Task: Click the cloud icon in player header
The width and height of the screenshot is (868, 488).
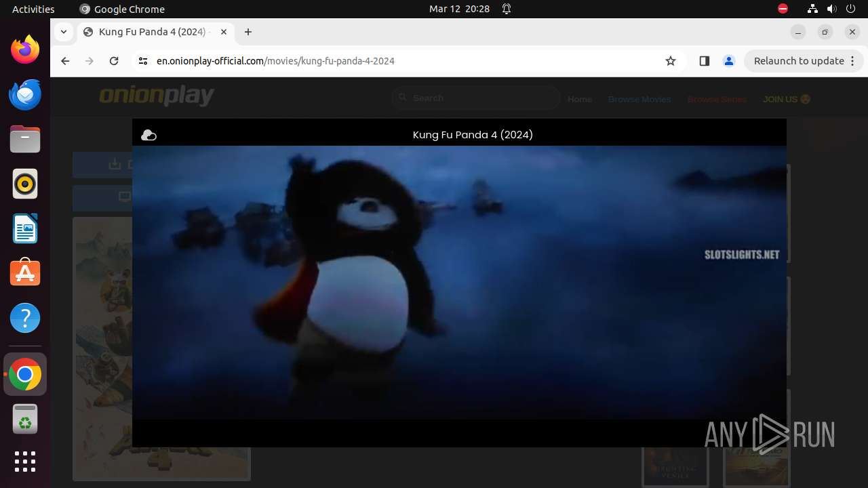Action: tap(149, 136)
